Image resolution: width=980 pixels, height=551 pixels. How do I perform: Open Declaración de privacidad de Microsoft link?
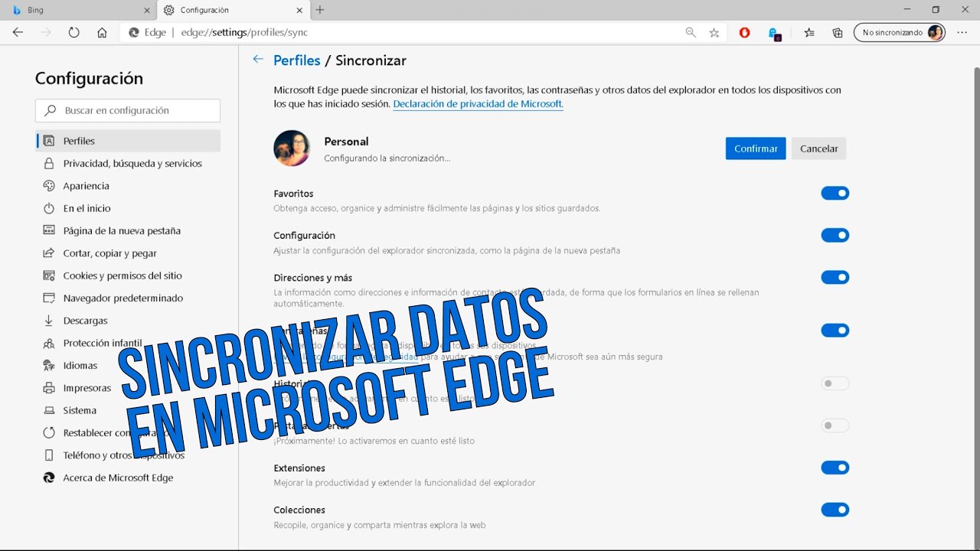478,104
